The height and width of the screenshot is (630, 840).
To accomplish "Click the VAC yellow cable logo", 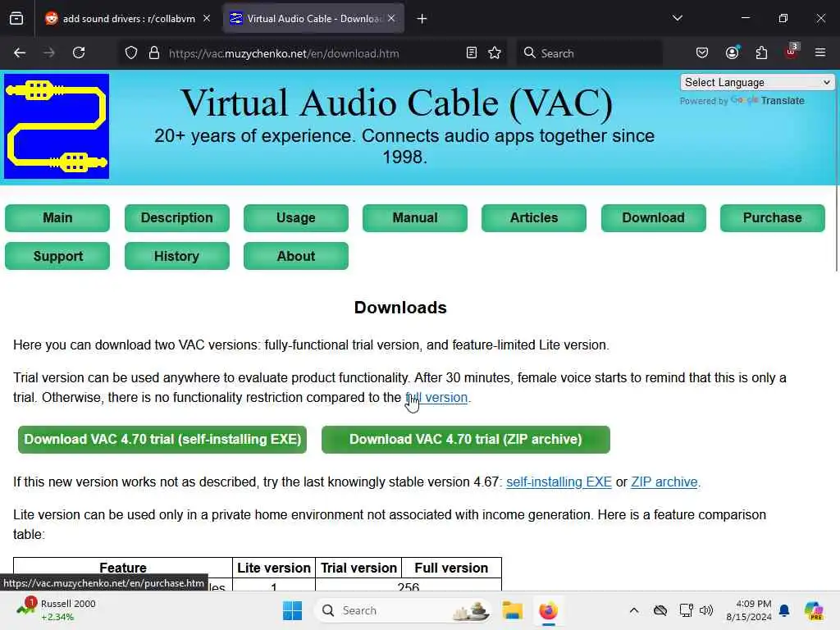I will pos(57,126).
